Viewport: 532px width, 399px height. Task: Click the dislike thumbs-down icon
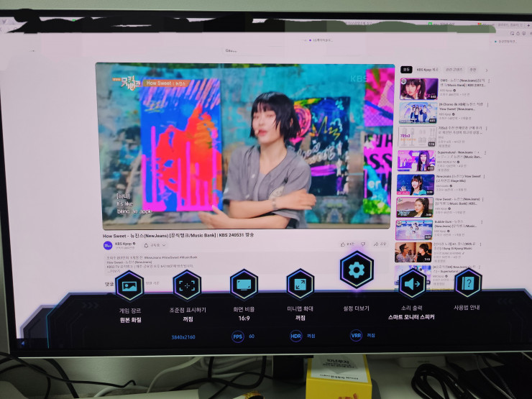[x=363, y=244]
